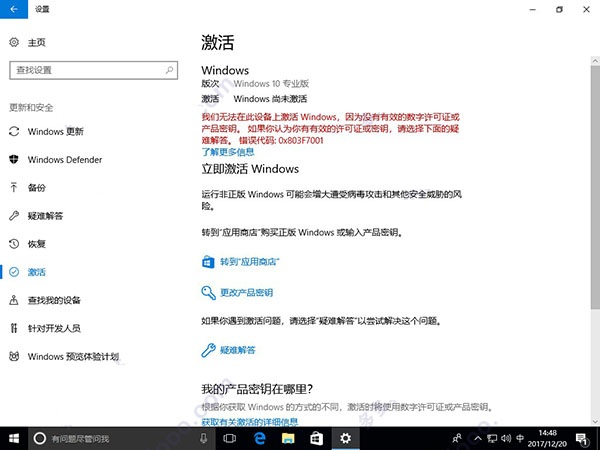
Task: Click the 恢复 history clock icon
Action: tap(14, 244)
